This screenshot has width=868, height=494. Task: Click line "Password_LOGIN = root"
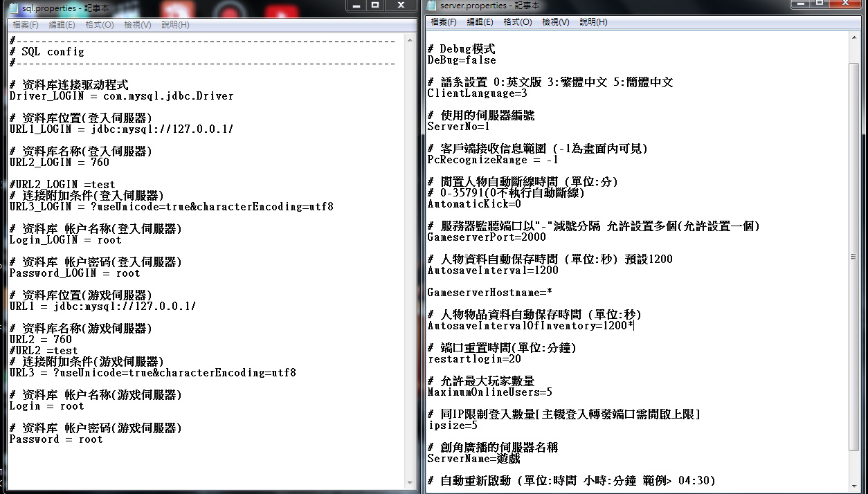click(75, 273)
